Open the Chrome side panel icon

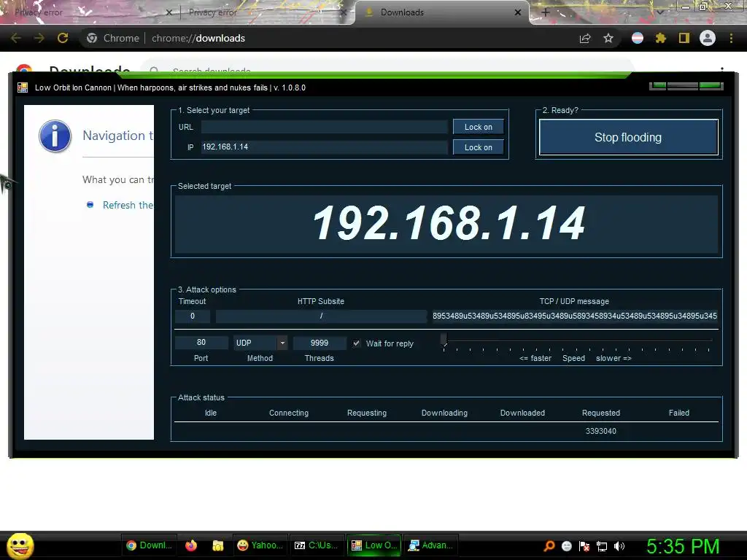click(x=684, y=38)
